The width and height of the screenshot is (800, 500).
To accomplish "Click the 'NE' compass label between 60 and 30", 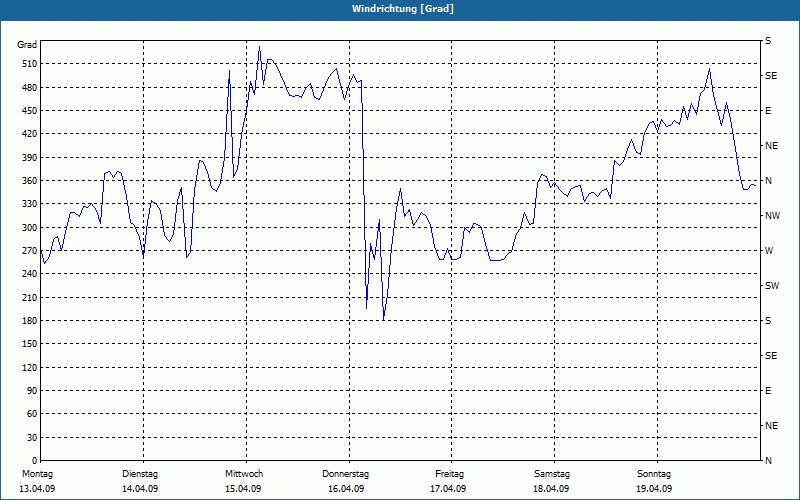I will 771,426.
